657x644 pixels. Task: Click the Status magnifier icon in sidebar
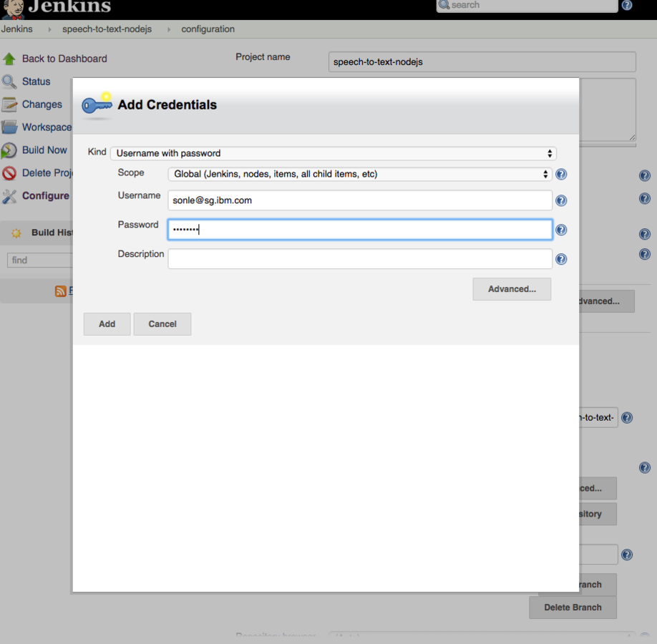9,82
